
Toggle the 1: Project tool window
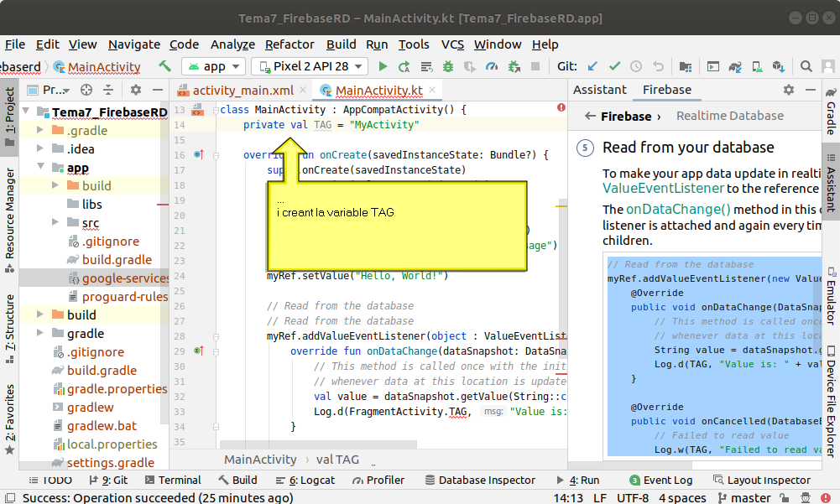(9, 117)
